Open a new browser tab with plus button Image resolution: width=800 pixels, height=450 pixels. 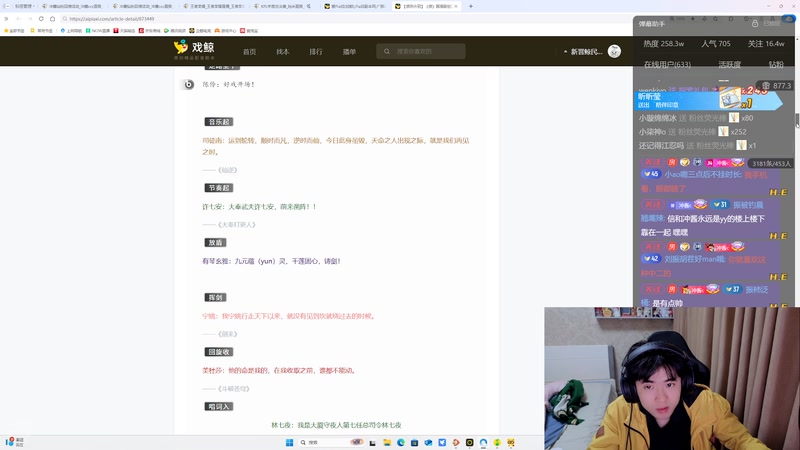click(x=470, y=6)
